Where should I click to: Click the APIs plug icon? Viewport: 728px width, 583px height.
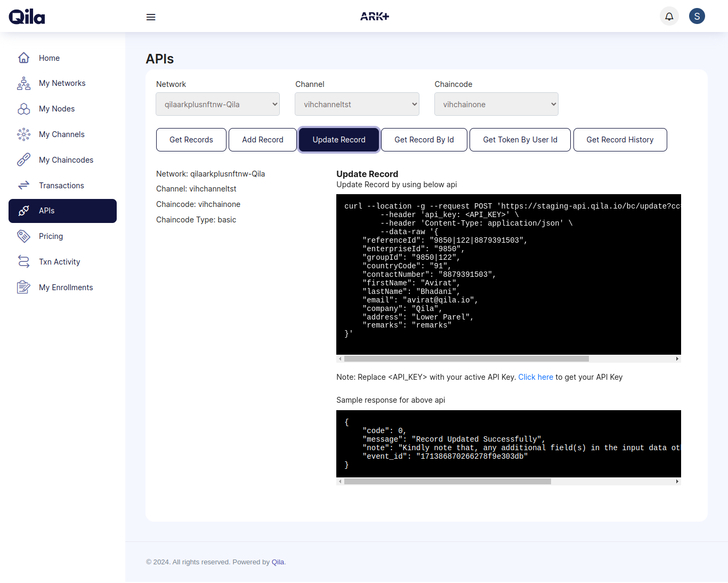(24, 211)
